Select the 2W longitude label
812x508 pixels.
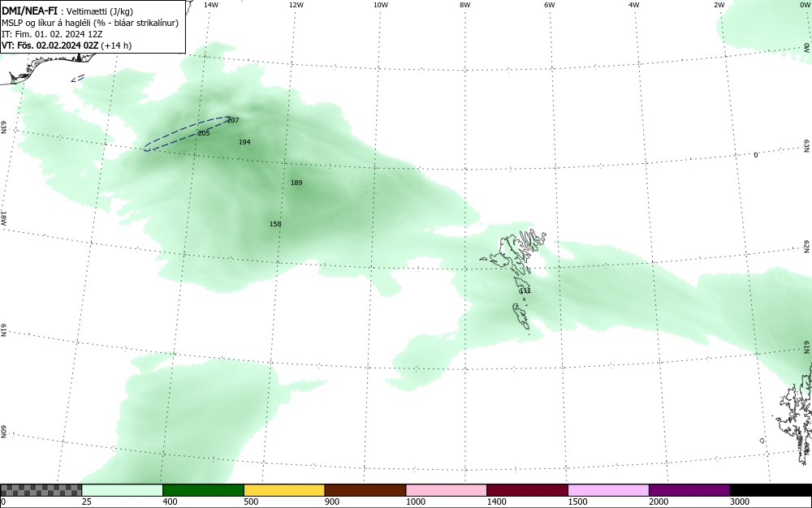coord(719,5)
